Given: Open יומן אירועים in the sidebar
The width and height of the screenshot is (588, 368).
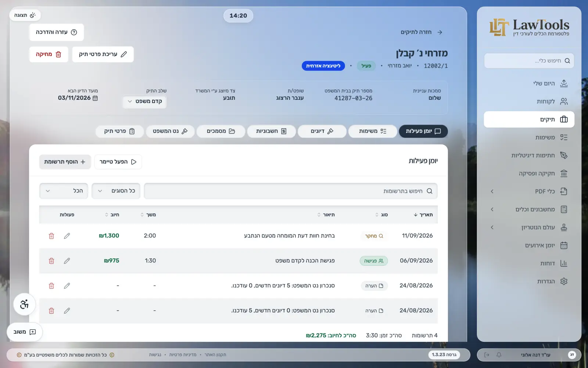Looking at the screenshot, I should tap(529, 245).
